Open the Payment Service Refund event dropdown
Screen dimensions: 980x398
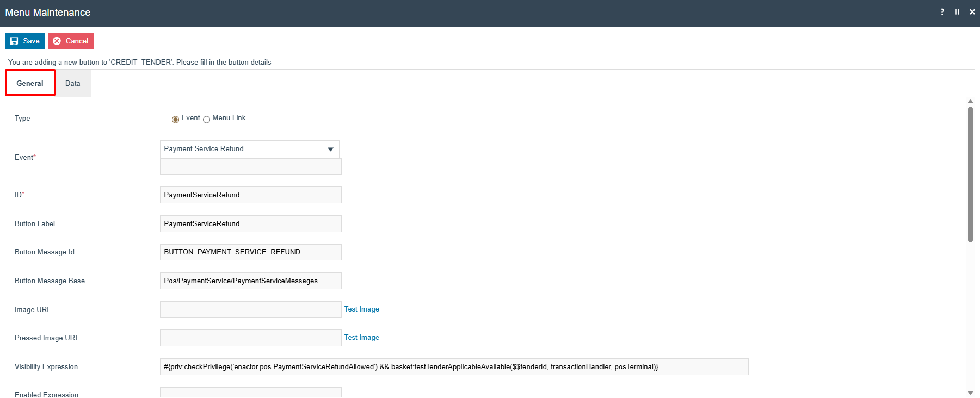[x=250, y=149]
